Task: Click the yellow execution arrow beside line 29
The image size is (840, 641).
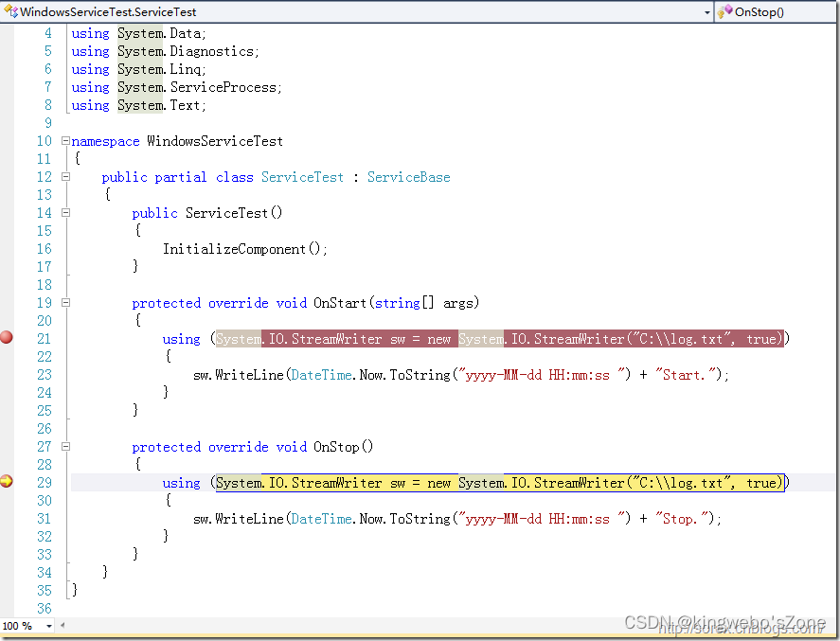Action: [6, 482]
